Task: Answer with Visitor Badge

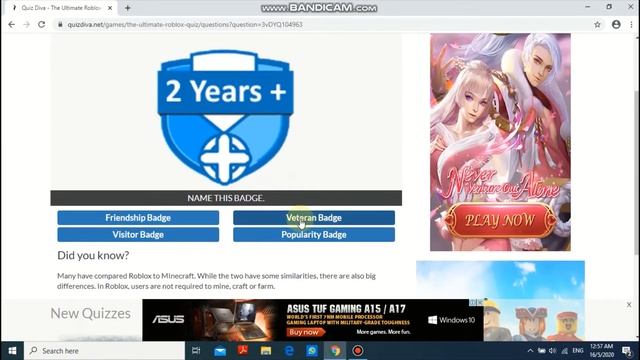Action: tap(138, 235)
